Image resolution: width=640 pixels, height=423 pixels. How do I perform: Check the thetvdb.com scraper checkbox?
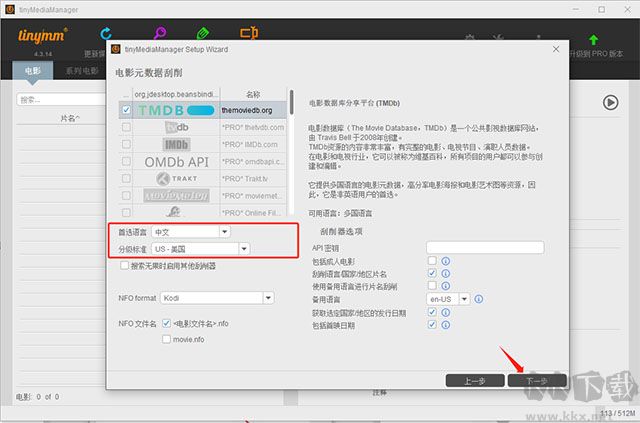click(x=126, y=127)
